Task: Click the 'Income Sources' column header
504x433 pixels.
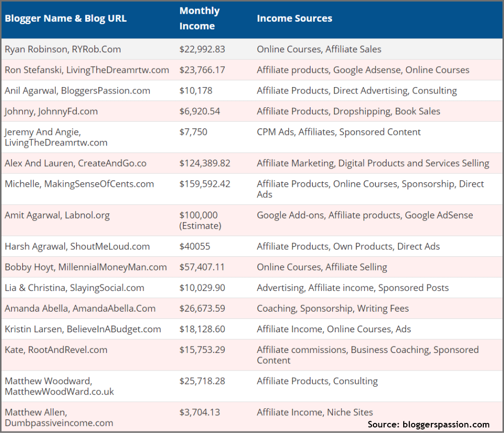Action: click(x=294, y=18)
